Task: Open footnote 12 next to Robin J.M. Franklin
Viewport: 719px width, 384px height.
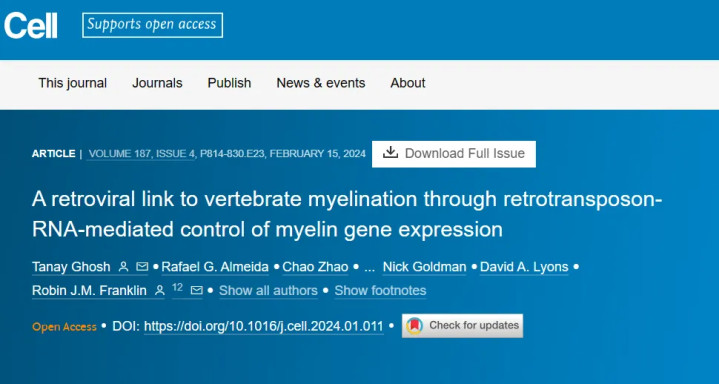Action: 177,288
